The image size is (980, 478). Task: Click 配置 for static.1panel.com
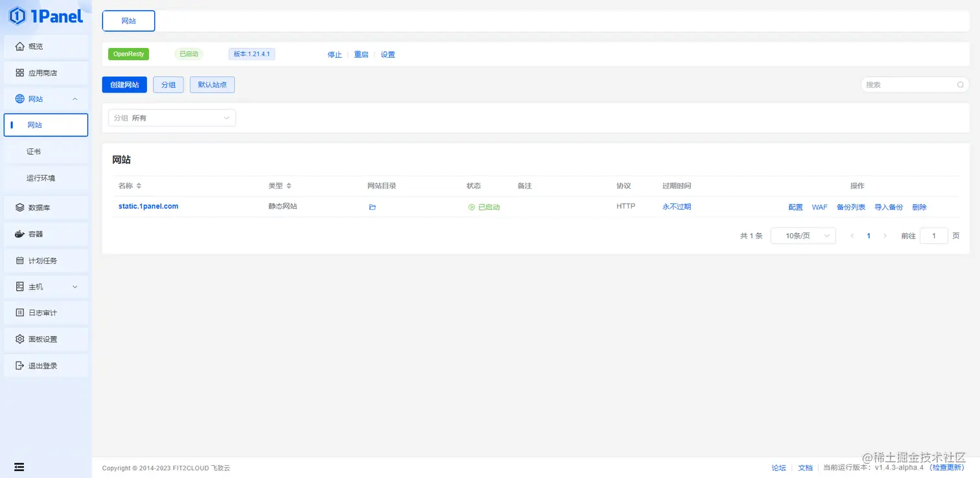click(x=795, y=207)
